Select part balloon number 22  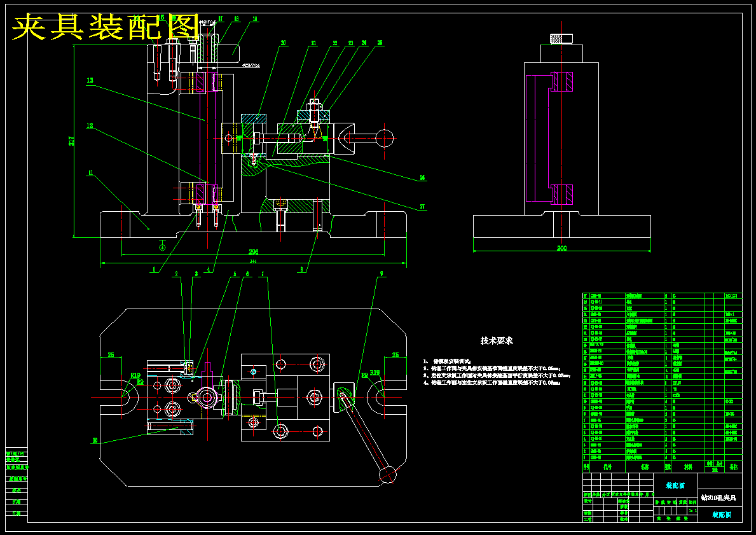[334, 43]
